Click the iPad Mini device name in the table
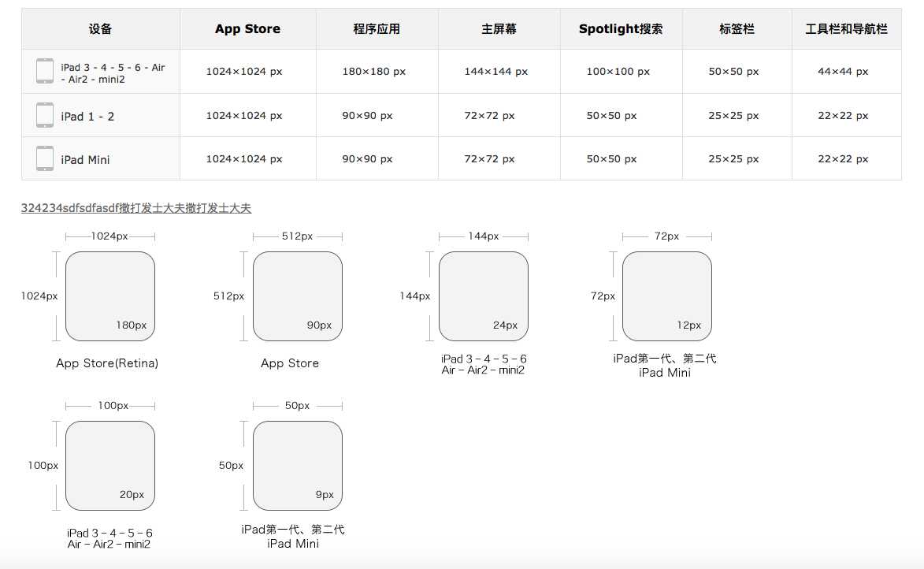This screenshot has height=569, width=924. point(85,160)
